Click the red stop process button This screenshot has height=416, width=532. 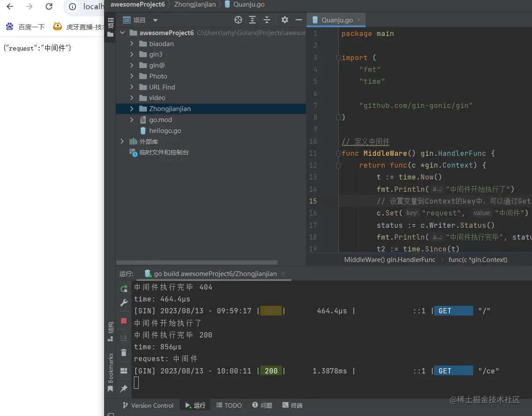tap(124, 321)
